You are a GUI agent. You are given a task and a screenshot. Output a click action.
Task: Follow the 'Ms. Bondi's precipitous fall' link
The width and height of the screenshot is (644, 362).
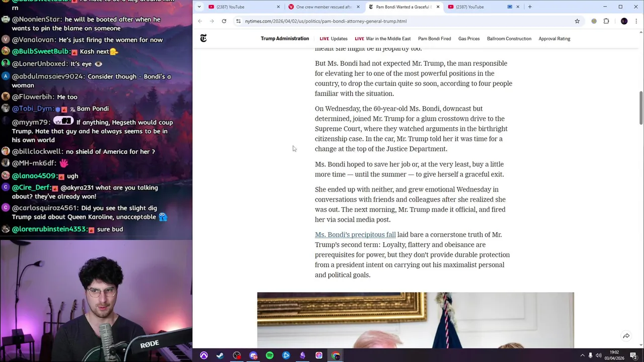[x=355, y=235]
